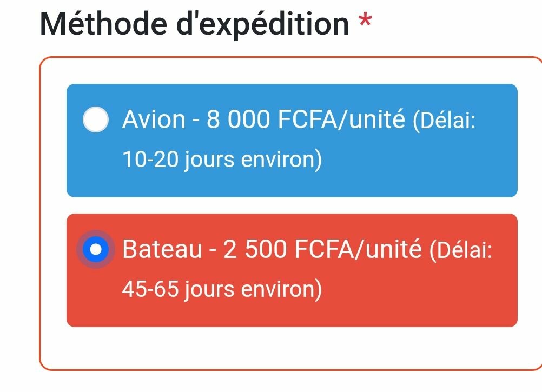Select the Avion shipping radio button
The image size is (542, 392).
(96, 119)
